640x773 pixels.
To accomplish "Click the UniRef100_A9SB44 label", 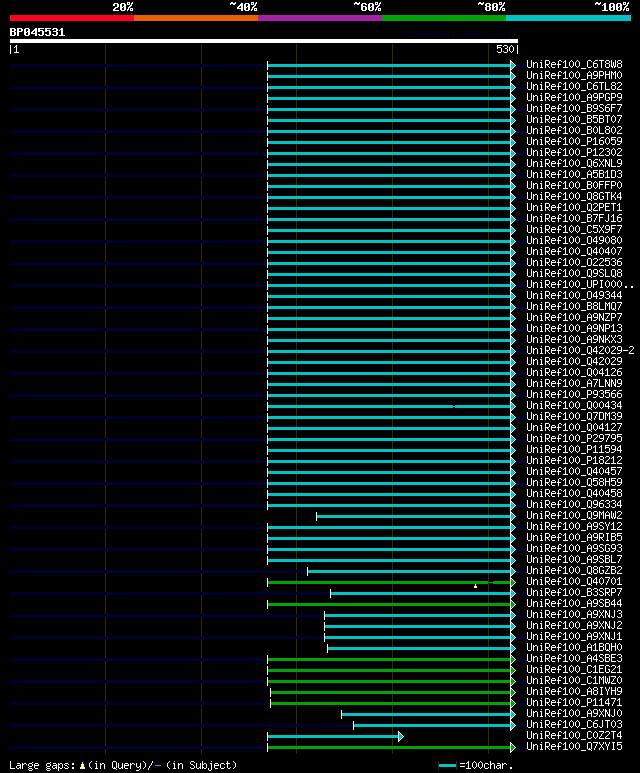I will coord(574,603).
